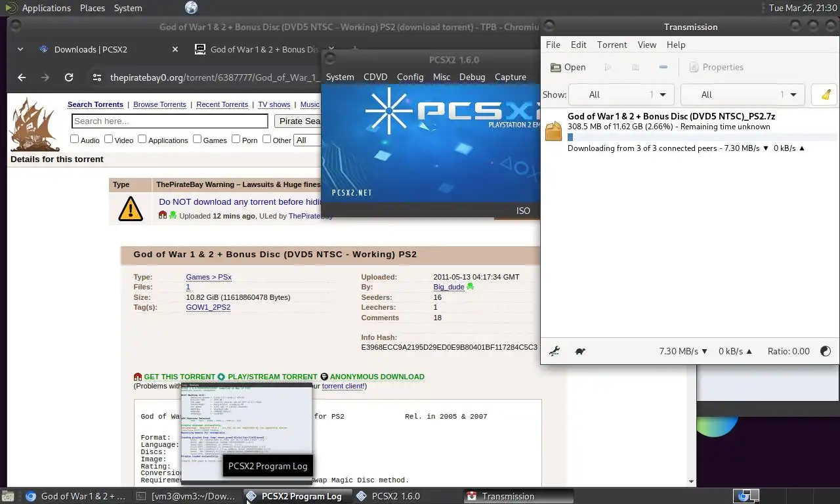Click TV shows link

click(274, 104)
